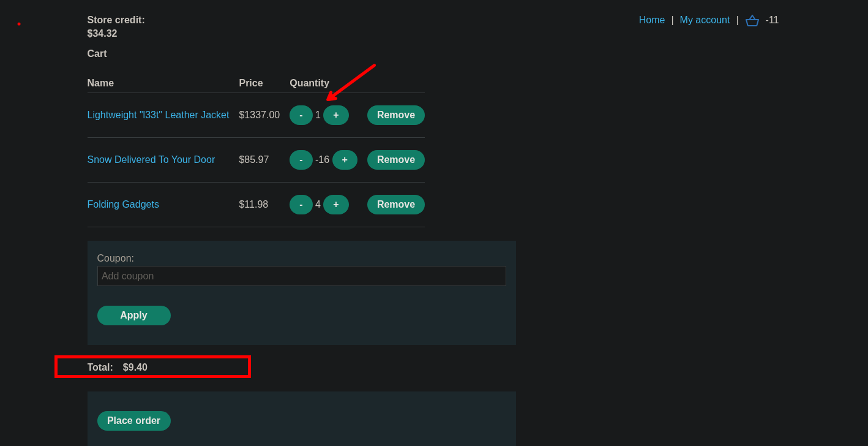Viewport: 868px width, 446px height.
Task: Remove Folding Gadgets from the cart
Action: point(395,205)
